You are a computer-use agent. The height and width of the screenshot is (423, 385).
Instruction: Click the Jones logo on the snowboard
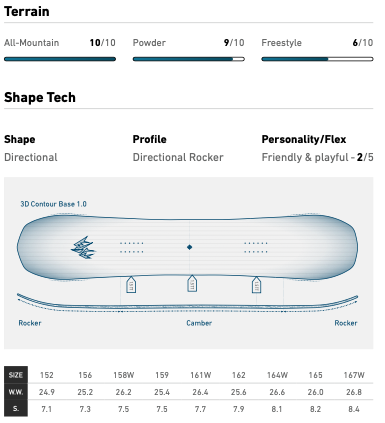83,248
